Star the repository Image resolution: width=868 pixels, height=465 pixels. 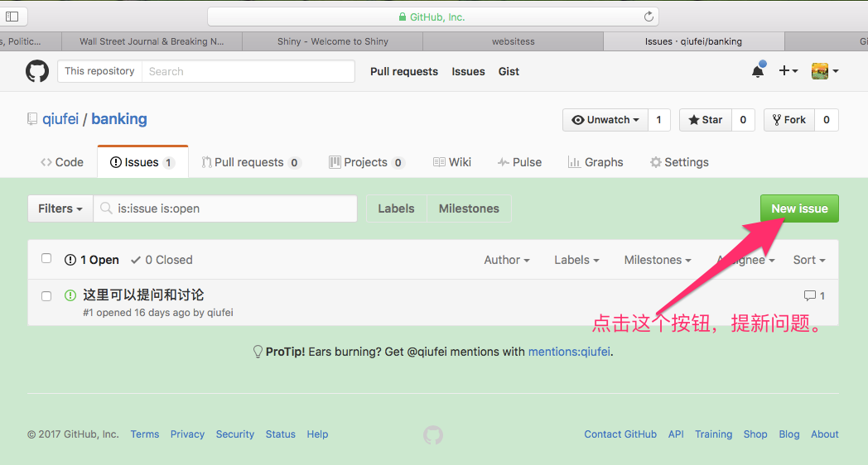[x=706, y=120]
